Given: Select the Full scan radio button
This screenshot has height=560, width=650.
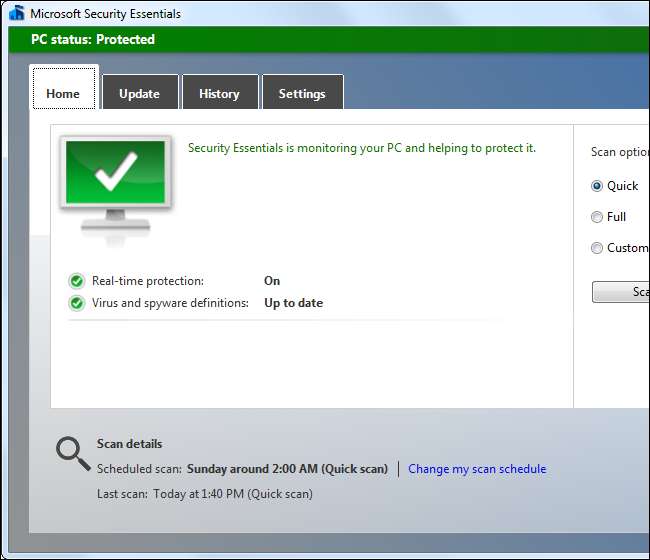Looking at the screenshot, I should click(597, 217).
